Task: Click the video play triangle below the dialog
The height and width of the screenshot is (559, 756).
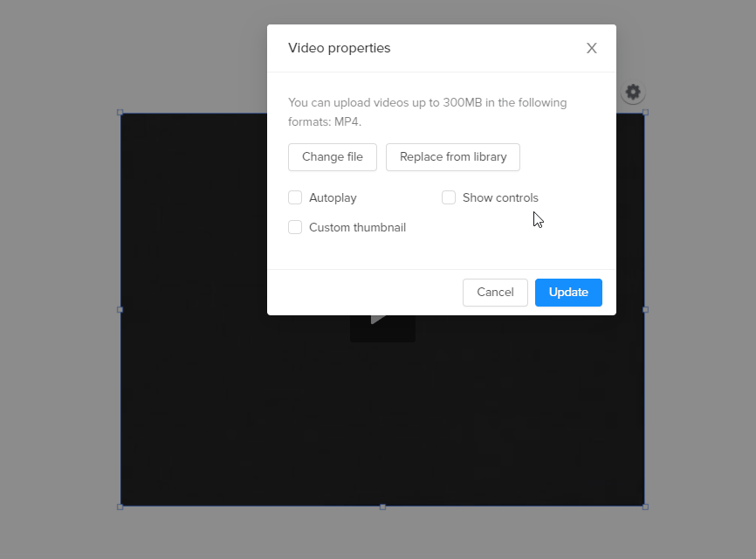Action: click(379, 320)
